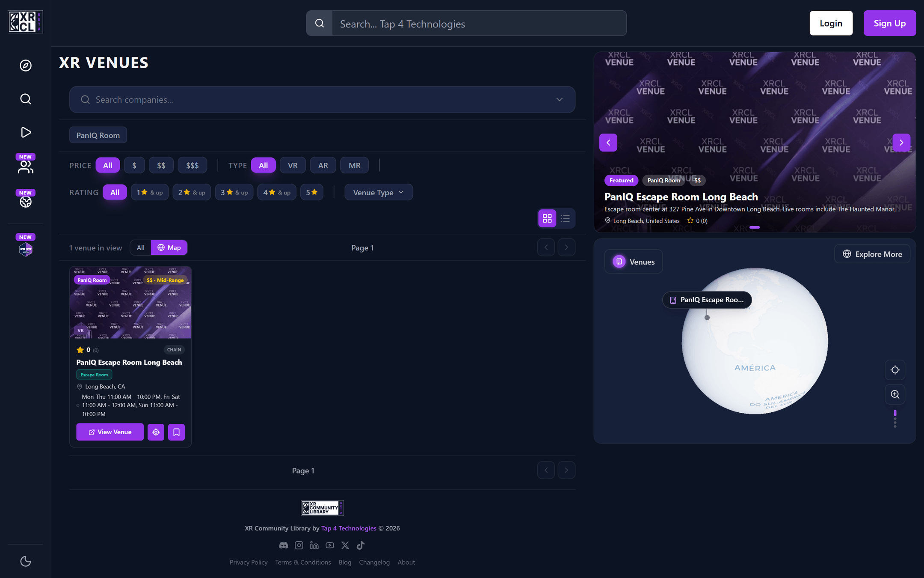Click the Sign Up button
Viewport: 924px width, 578px height.
(x=890, y=23)
